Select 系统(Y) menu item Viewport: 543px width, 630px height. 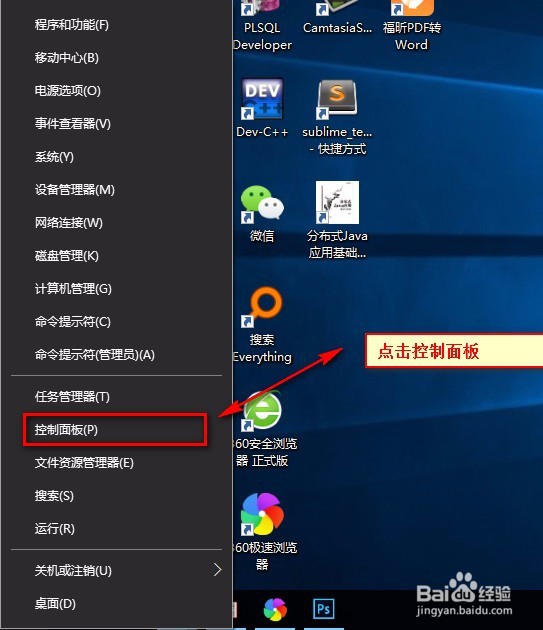pyautogui.click(x=116, y=157)
